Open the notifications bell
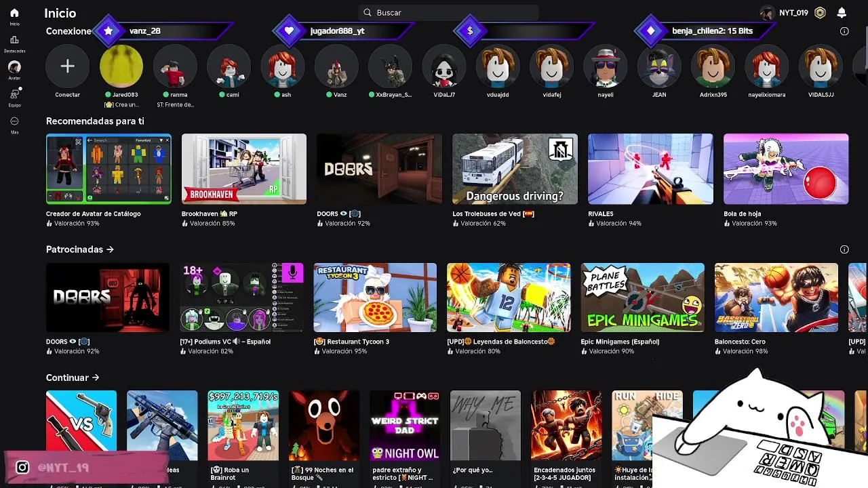The image size is (868, 488). point(842,13)
